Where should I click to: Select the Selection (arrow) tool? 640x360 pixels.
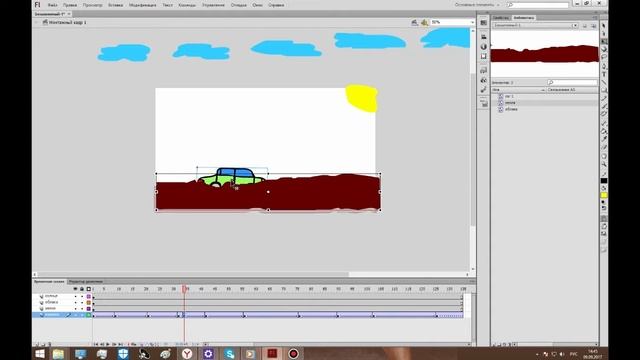[x=604, y=25]
